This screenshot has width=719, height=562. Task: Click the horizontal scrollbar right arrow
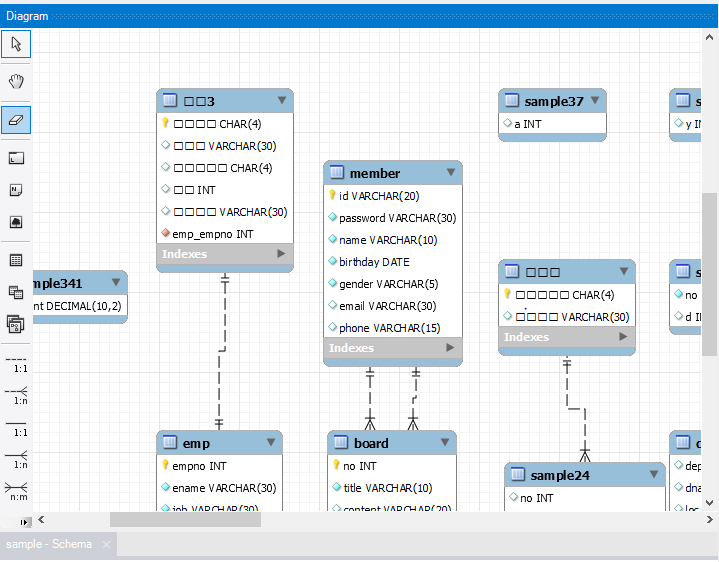click(x=709, y=519)
